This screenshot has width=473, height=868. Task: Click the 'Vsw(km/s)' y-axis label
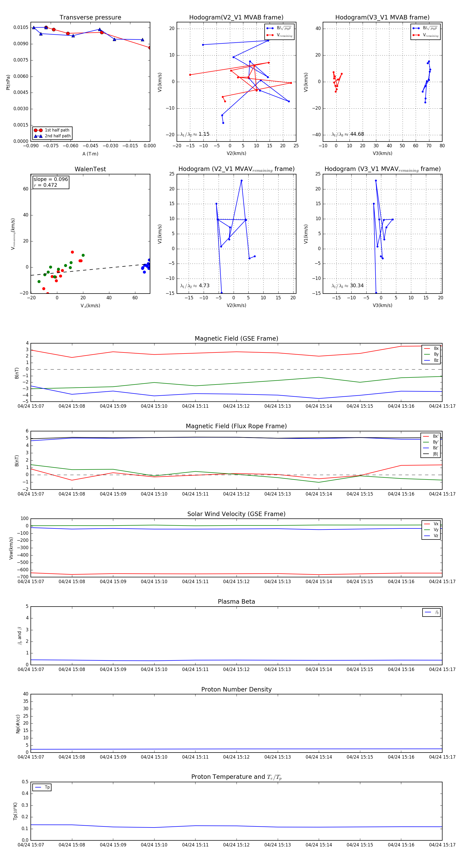(x=11, y=548)
